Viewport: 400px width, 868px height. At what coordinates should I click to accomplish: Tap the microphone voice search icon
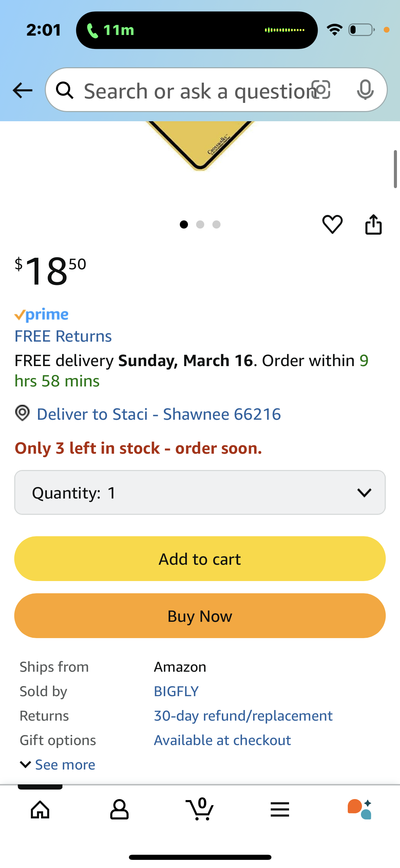[365, 90]
